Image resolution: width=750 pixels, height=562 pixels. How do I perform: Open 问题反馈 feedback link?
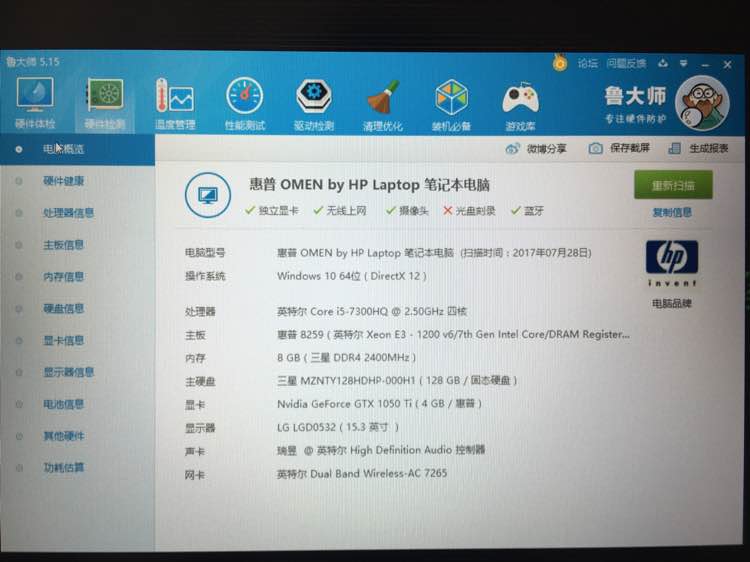click(x=626, y=63)
